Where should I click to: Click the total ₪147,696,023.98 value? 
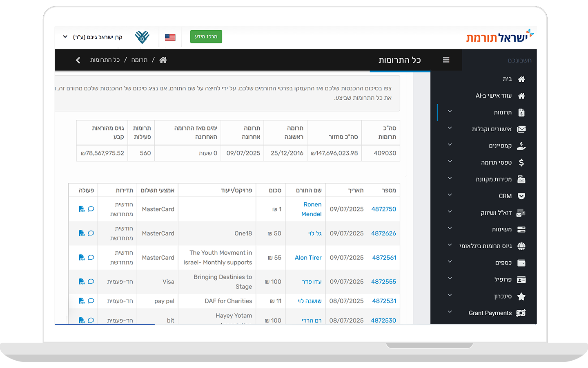(334, 153)
